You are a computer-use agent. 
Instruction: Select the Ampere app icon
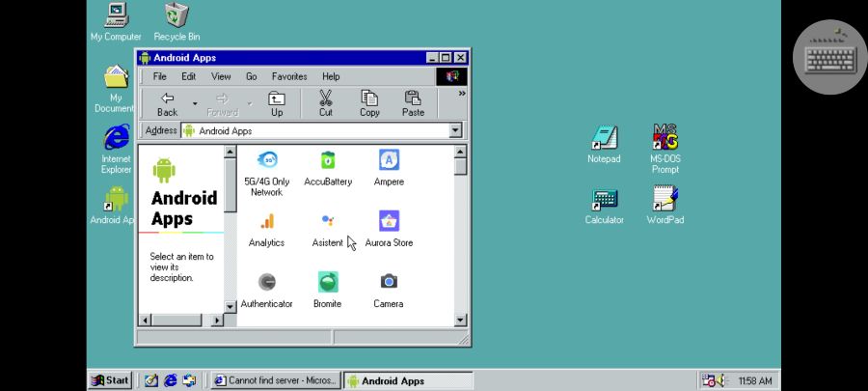[x=389, y=160]
